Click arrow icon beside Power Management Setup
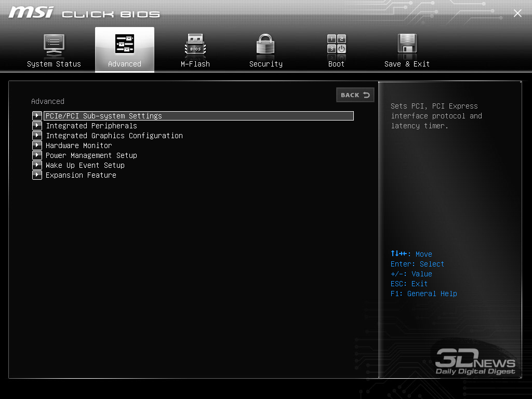Viewport: 532px width, 399px height. pyautogui.click(x=37, y=155)
